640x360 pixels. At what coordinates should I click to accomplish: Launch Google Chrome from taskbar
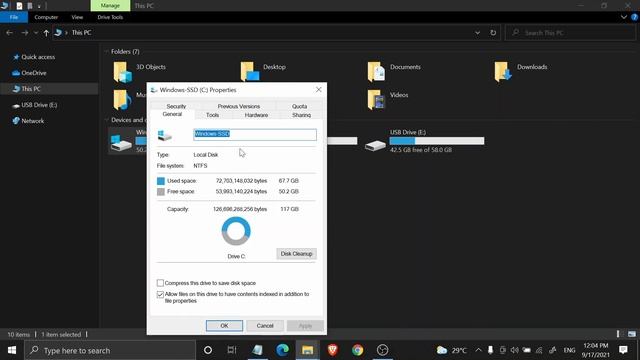point(358,350)
